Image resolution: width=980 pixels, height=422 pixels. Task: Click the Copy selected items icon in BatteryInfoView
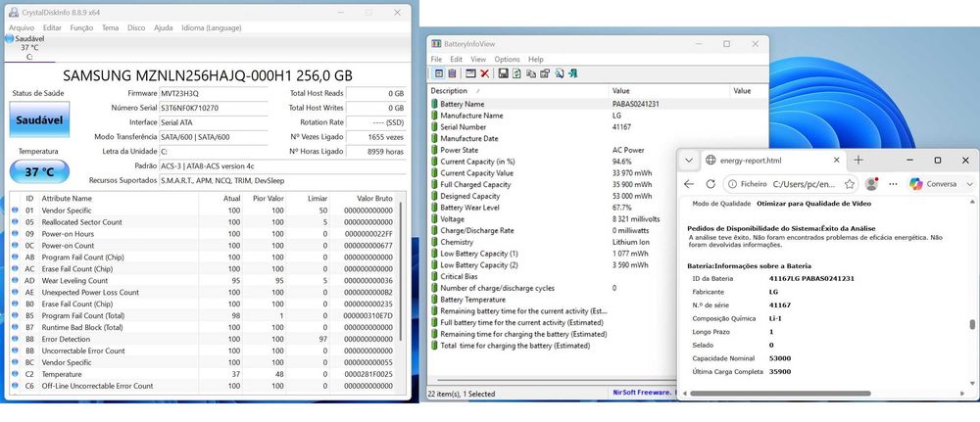(x=530, y=73)
